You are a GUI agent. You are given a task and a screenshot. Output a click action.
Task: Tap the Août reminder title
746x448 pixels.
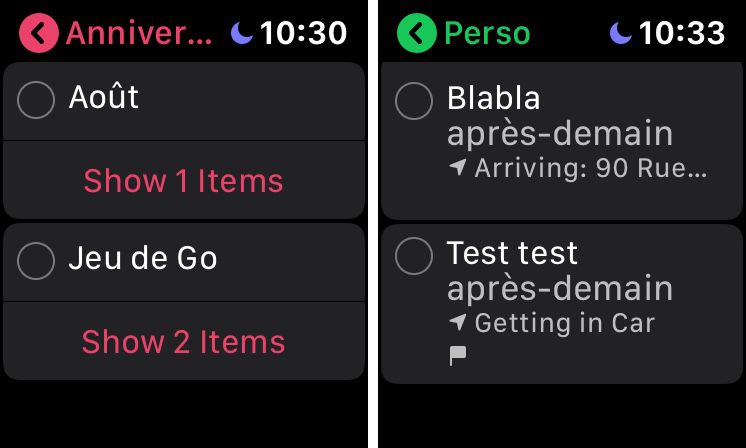point(104,97)
